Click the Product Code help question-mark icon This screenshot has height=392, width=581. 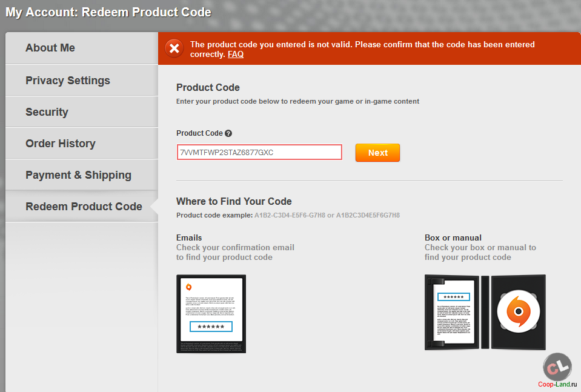(228, 133)
